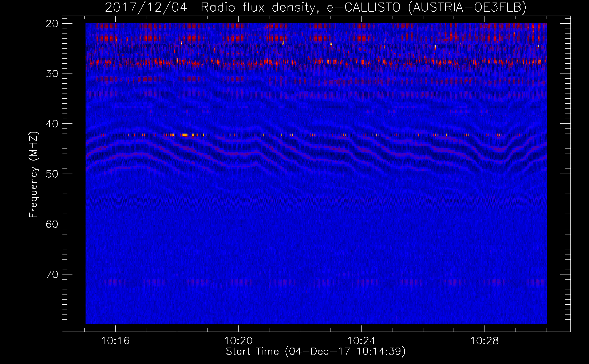Click the 40 frequency tick label
Screen dimensions: 589x364
[x=52, y=124]
